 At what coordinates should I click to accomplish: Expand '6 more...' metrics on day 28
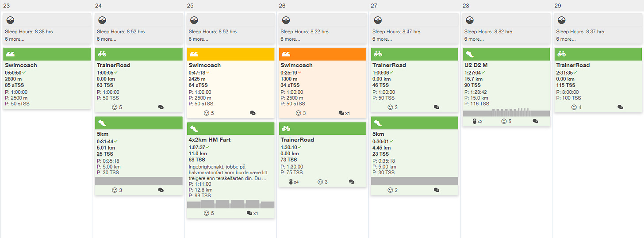pyautogui.click(x=474, y=39)
